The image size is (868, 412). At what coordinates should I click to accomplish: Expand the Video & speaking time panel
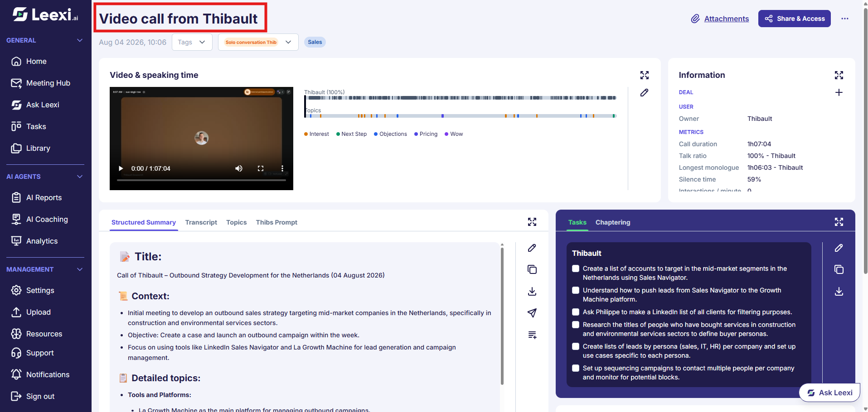644,75
